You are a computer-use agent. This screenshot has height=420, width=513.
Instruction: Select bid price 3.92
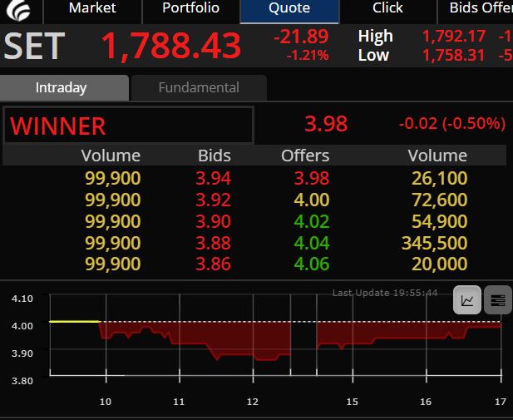coord(214,200)
